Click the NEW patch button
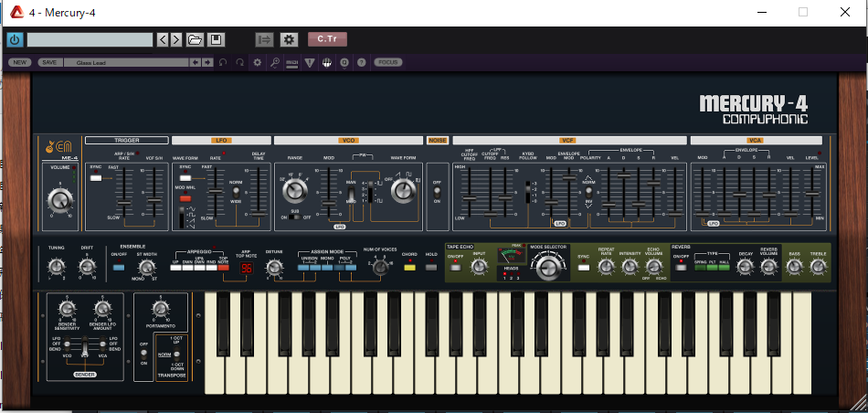The height and width of the screenshot is (413, 868). tap(19, 62)
